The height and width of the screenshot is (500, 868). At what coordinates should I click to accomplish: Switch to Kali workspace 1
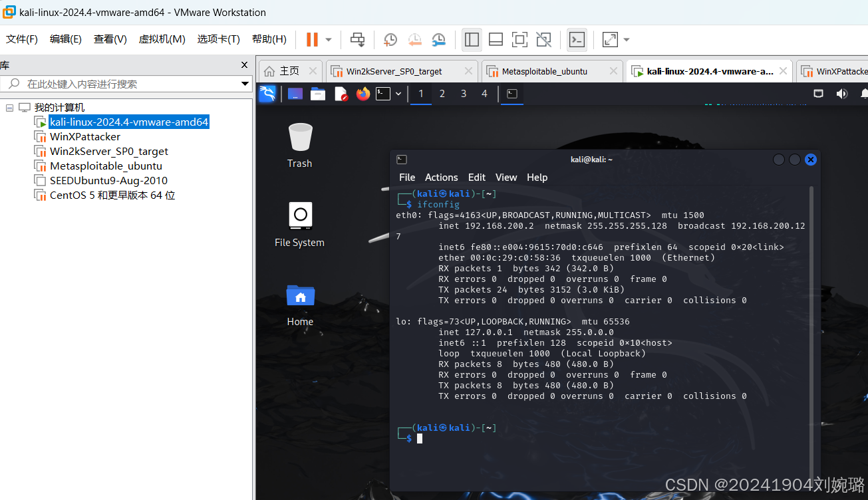421,94
